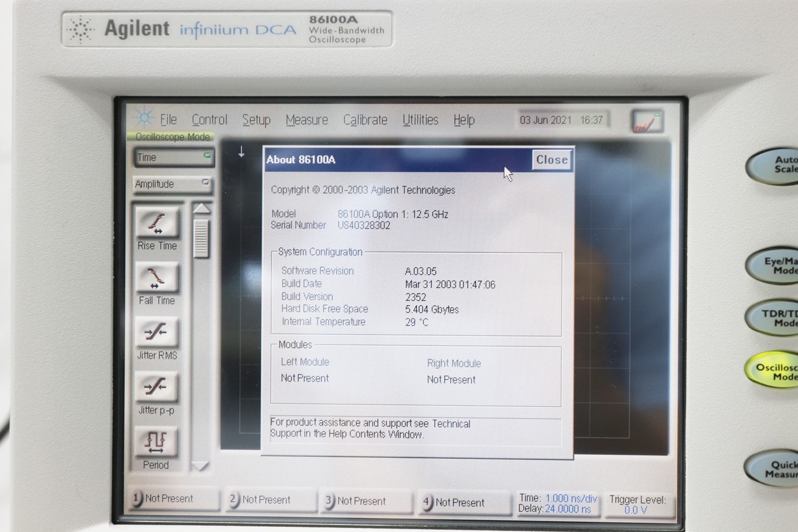
Task: Select the Rise Time measurement icon
Action: (157, 224)
